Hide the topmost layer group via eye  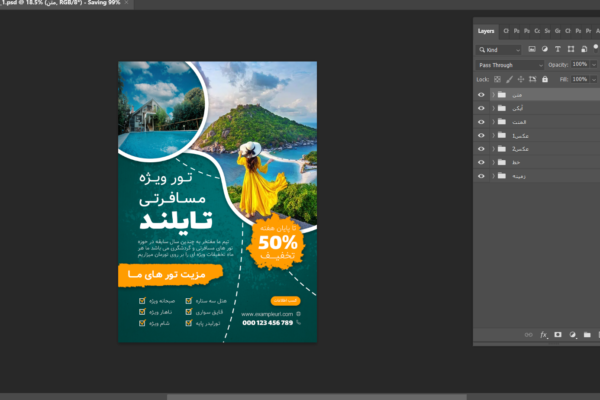[x=482, y=95]
